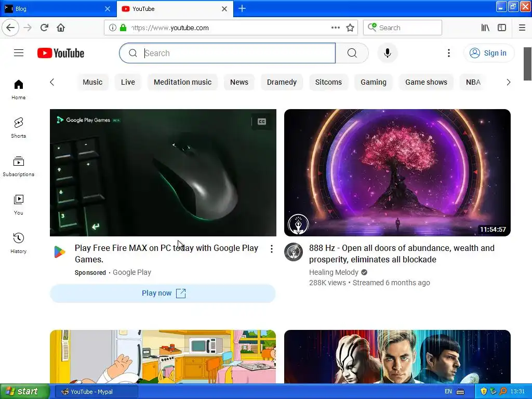Close the YouTube tab

[224, 9]
